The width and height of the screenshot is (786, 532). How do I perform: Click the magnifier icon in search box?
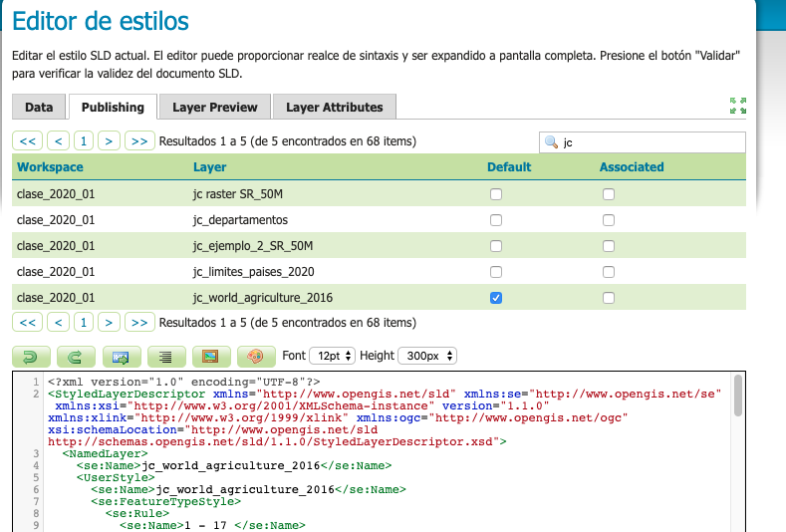[551, 142]
